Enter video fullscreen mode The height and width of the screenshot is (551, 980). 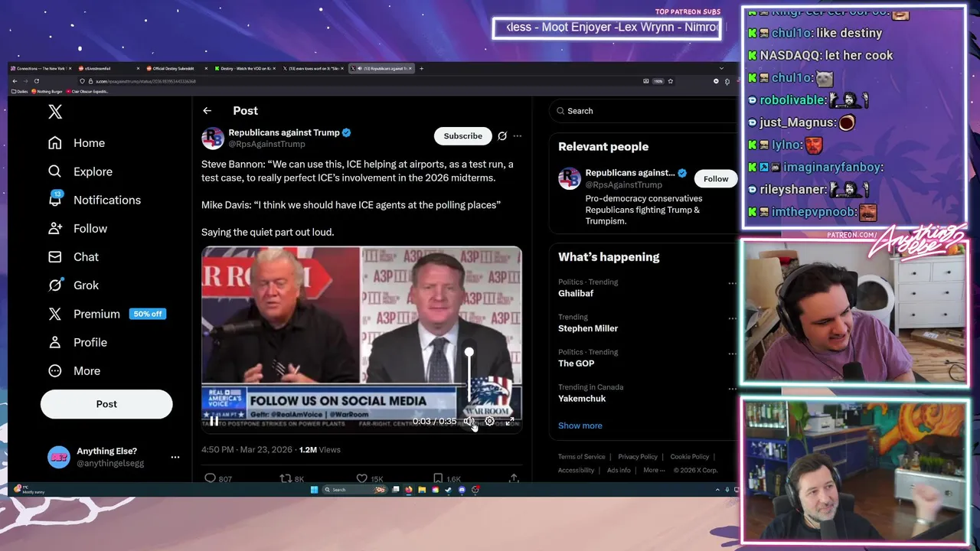(x=510, y=421)
